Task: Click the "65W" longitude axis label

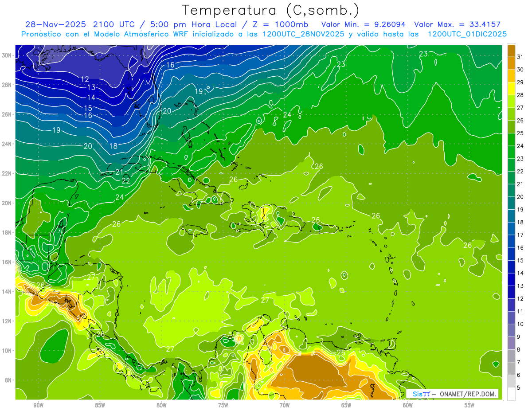Action: coord(346,406)
